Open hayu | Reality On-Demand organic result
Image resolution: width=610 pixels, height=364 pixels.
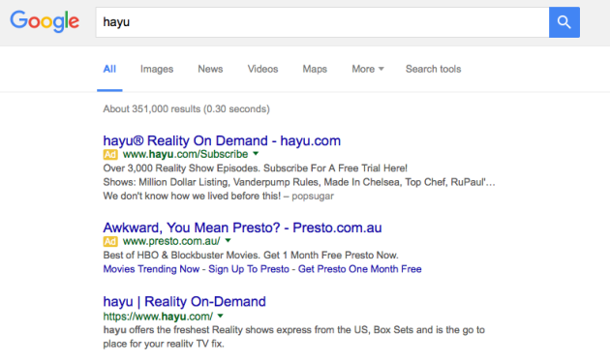point(184,301)
